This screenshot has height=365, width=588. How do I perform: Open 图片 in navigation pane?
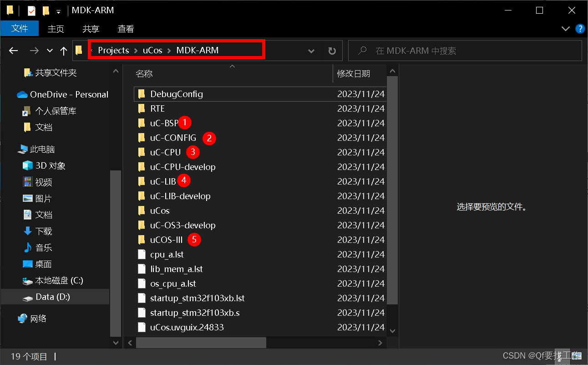click(x=44, y=198)
